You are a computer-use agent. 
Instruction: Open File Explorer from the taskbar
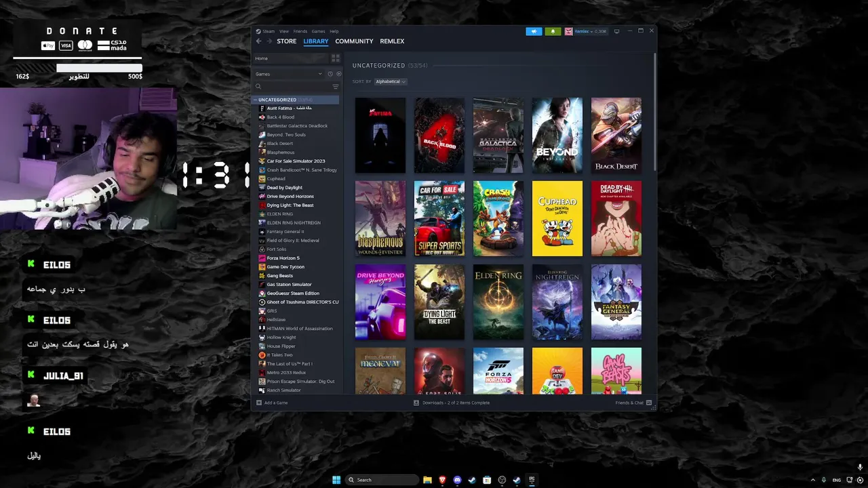pyautogui.click(x=427, y=480)
